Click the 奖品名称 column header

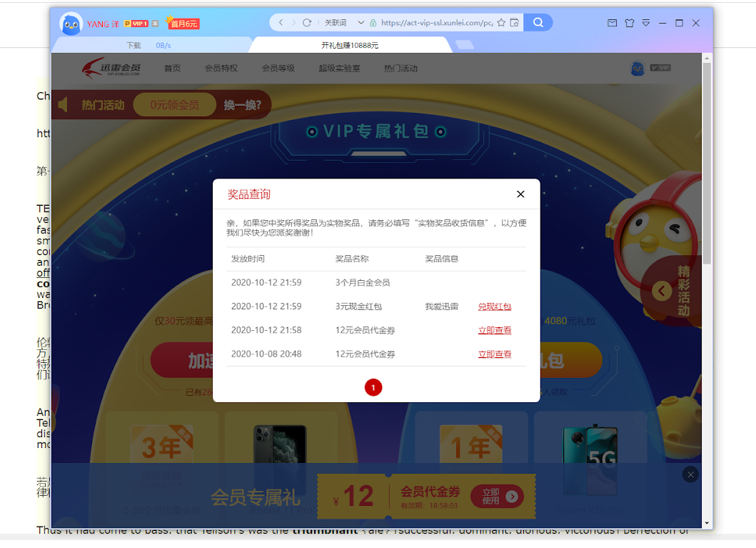pyautogui.click(x=352, y=259)
